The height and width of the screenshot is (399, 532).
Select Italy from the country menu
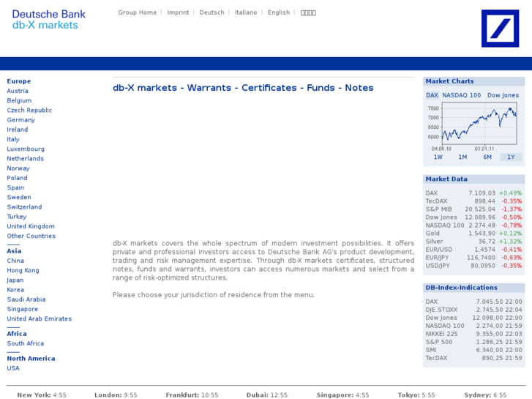click(x=13, y=139)
